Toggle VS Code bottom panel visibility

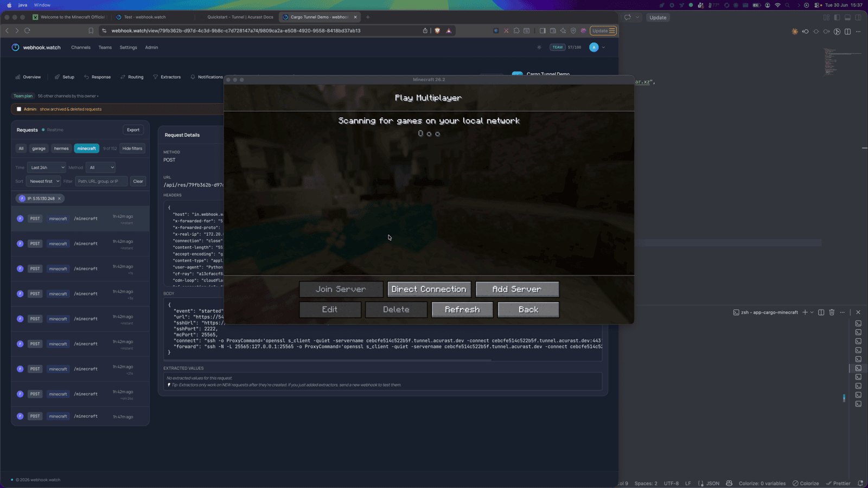pyautogui.click(x=847, y=17)
